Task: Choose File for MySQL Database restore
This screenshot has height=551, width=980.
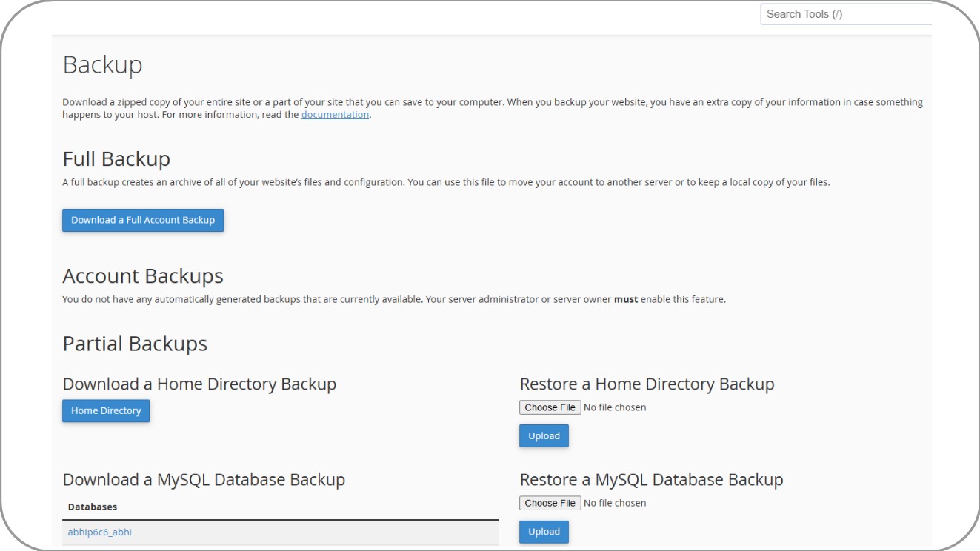Action: 550,503
